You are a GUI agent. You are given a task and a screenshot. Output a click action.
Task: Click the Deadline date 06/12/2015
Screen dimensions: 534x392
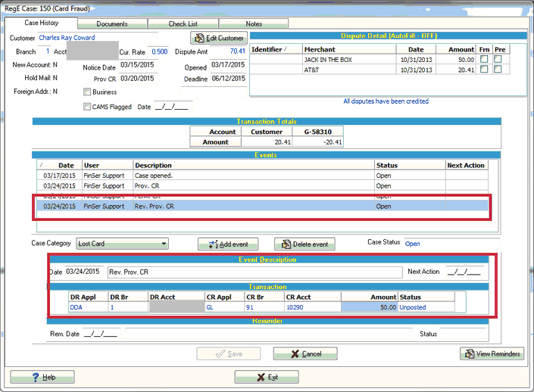228,79
